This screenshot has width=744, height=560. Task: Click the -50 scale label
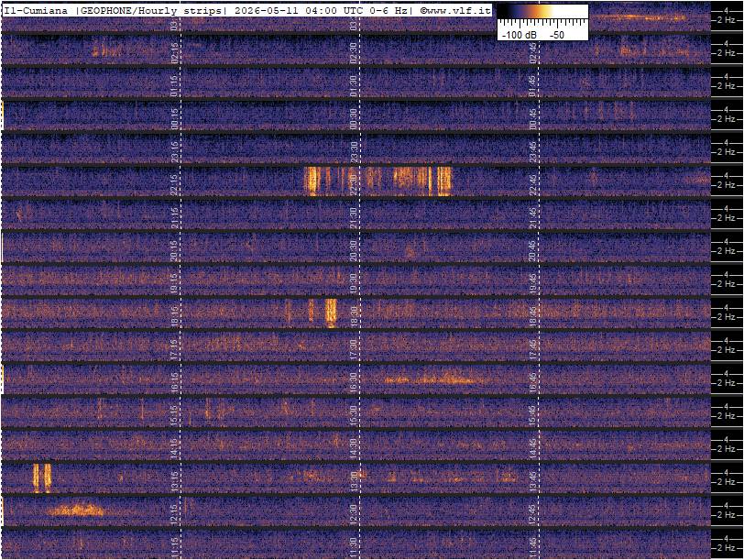pyautogui.click(x=556, y=35)
